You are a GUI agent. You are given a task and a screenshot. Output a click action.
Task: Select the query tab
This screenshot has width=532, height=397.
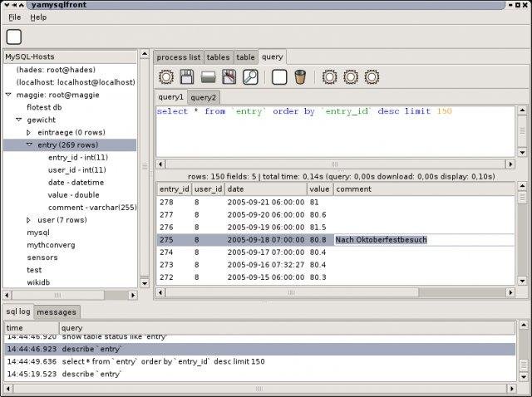click(272, 57)
